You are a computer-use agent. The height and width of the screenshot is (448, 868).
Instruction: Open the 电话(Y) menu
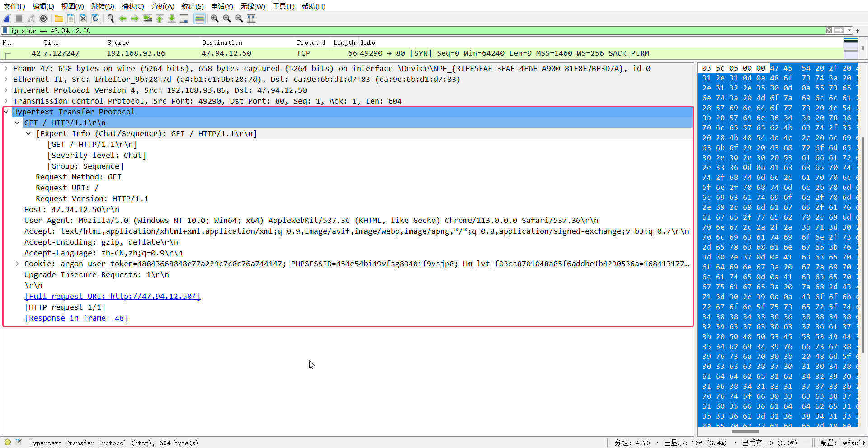[222, 6]
